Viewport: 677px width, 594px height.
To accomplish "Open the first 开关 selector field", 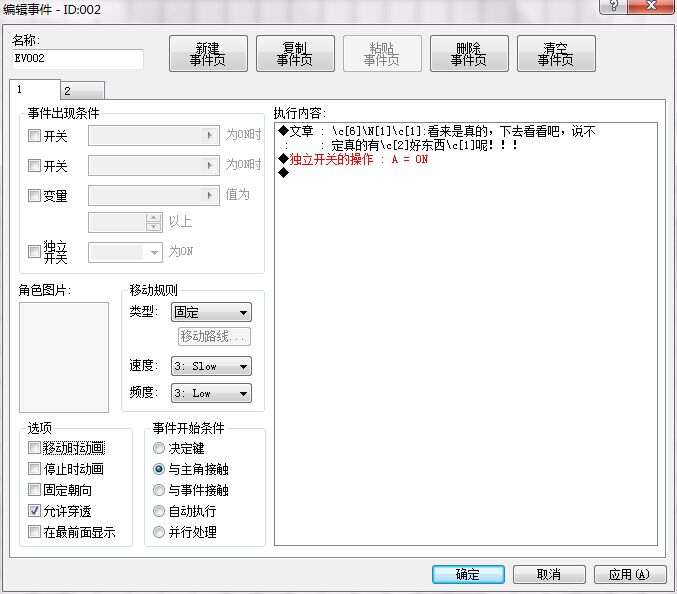I will [154, 136].
